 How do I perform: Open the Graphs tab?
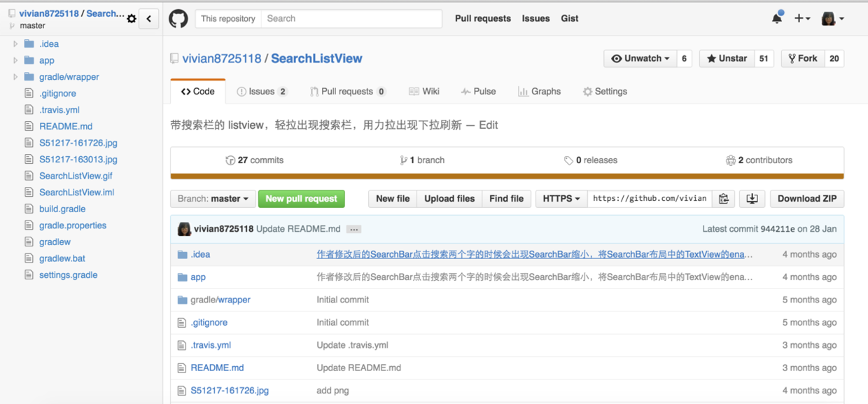pyautogui.click(x=540, y=92)
